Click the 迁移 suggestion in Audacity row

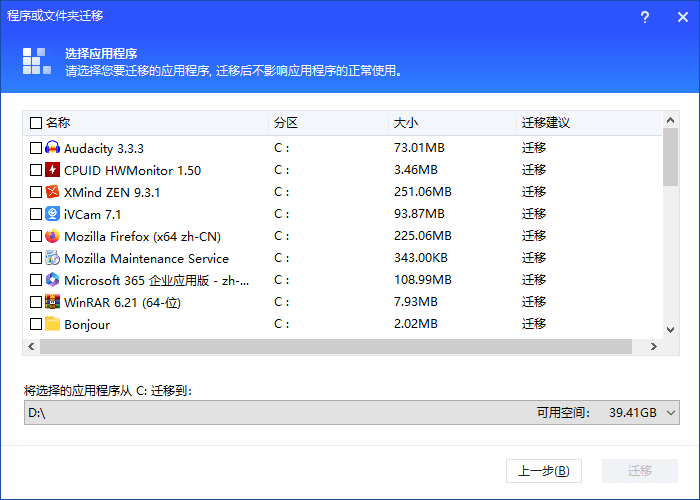tap(534, 148)
